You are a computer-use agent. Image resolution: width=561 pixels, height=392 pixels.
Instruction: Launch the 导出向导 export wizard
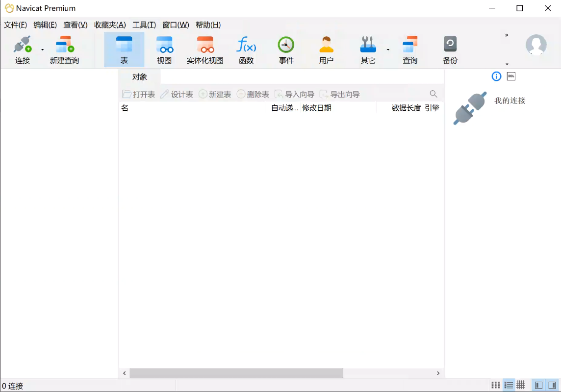(339, 95)
